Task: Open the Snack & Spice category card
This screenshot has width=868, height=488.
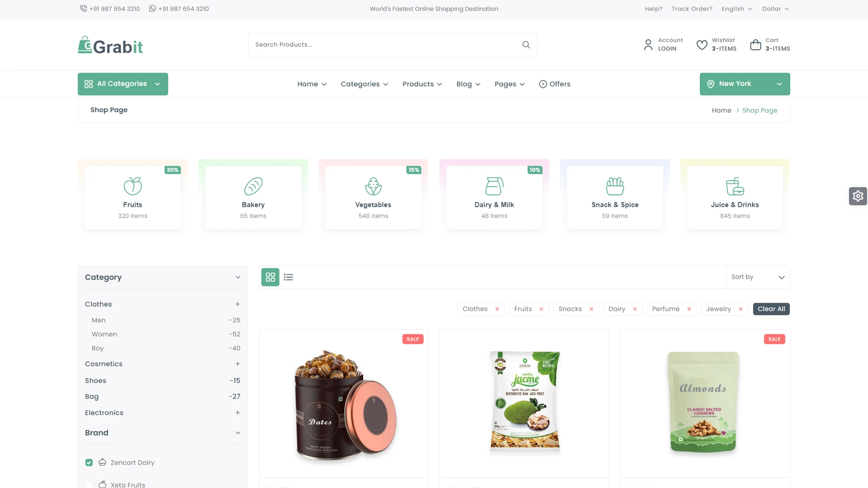Action: tap(615, 197)
